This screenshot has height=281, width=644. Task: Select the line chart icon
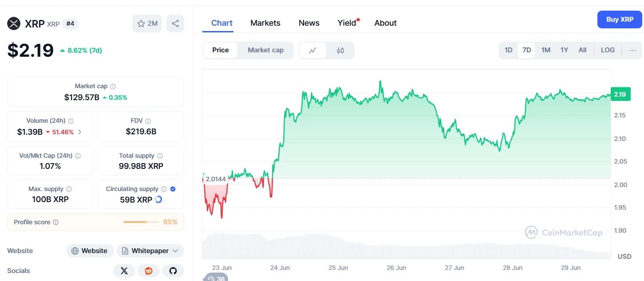pyautogui.click(x=313, y=50)
